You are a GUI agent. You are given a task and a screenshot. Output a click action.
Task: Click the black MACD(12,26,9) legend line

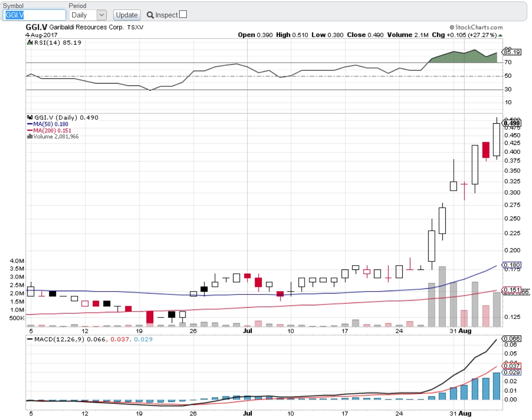[30, 339]
